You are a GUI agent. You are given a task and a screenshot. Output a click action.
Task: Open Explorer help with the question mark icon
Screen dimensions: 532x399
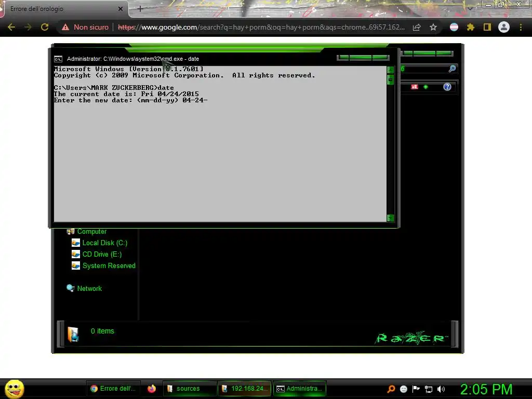coord(447,87)
